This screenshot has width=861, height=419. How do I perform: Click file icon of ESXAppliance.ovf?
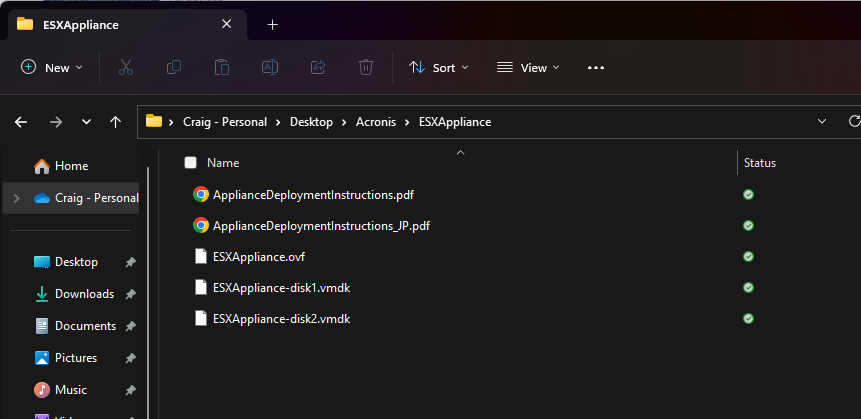pyautogui.click(x=201, y=256)
